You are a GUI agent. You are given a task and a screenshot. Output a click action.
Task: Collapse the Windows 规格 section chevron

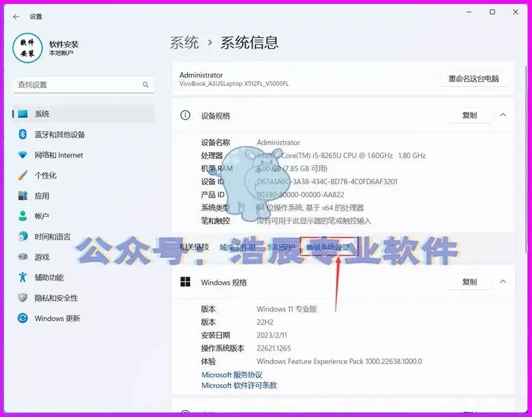pyautogui.click(x=503, y=282)
